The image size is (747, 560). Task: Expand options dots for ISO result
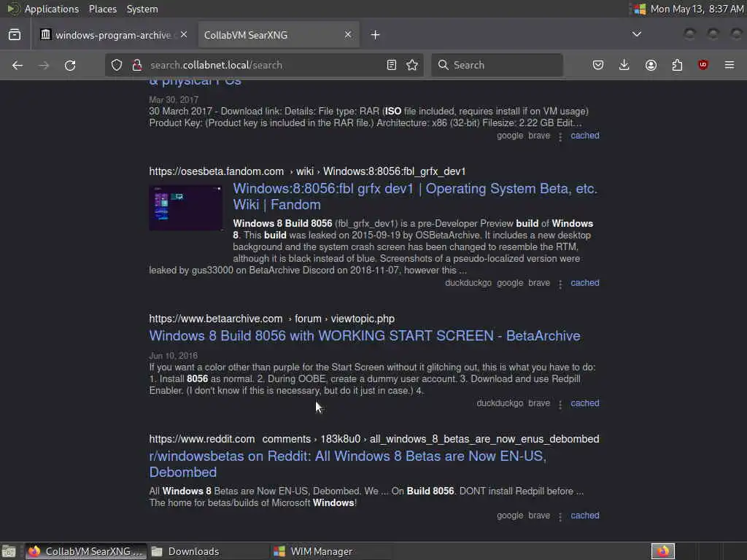[x=560, y=136]
